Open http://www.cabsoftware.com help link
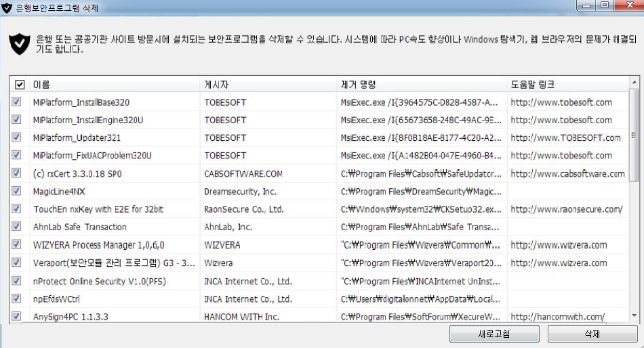This screenshot has width=644, height=348. pos(567,173)
